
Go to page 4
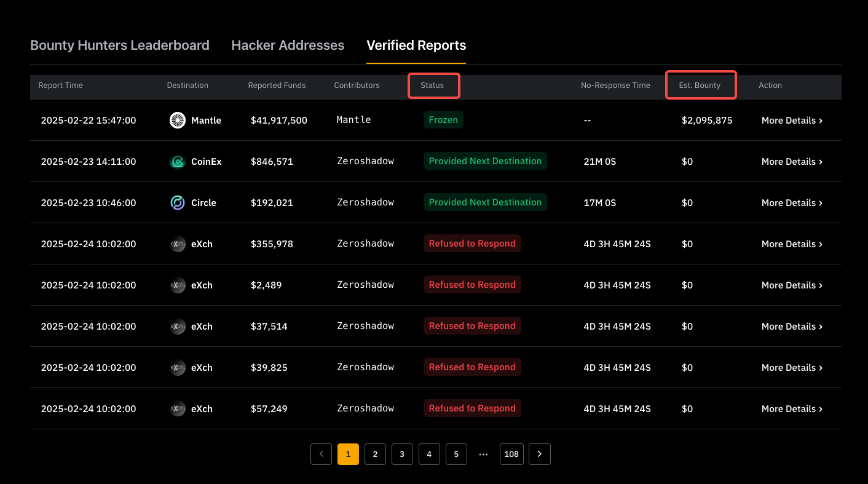coord(429,454)
